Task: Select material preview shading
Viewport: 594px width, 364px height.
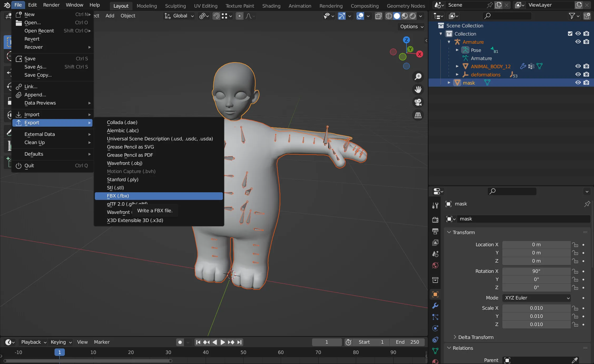Action: click(405, 16)
